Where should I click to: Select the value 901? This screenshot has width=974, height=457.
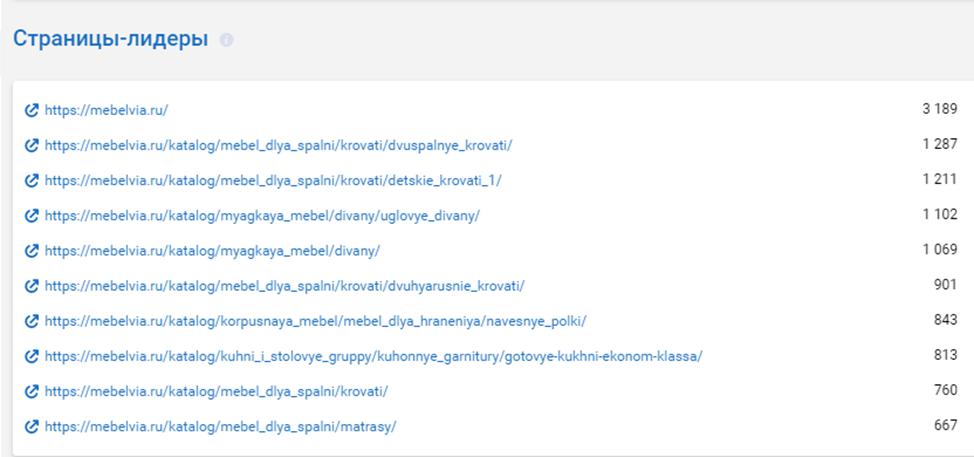[x=945, y=285]
